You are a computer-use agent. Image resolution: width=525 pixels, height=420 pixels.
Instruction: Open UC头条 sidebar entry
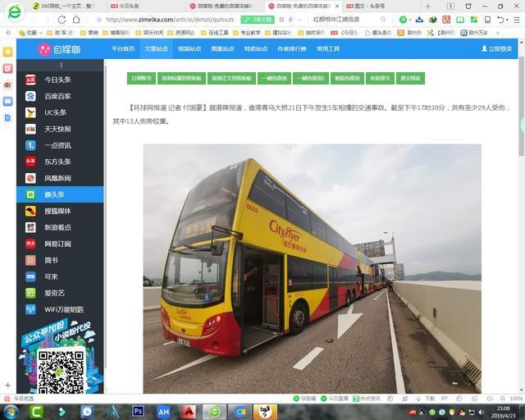pyautogui.click(x=56, y=112)
